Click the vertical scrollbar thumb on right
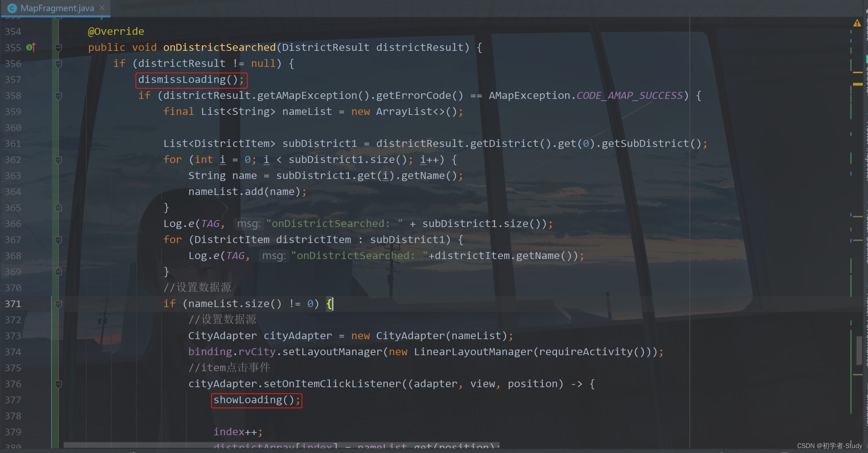Screen dimensions: 868x453 pos(859,350)
